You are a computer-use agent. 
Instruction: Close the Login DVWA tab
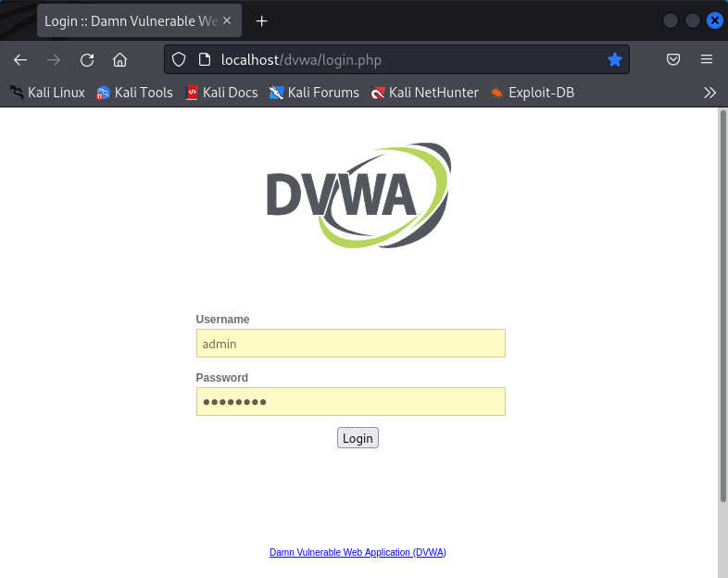pos(227,20)
